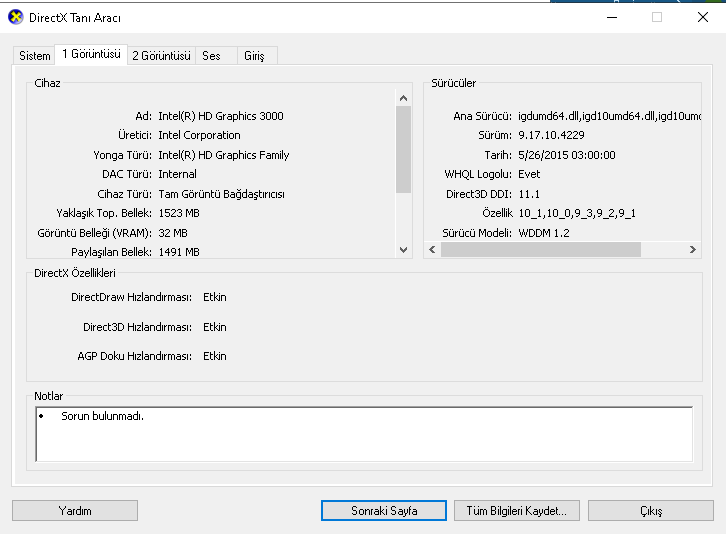Click Direct3D DDI value 11.1
Screen dimensions: 726x534
pyautogui.click(x=529, y=194)
